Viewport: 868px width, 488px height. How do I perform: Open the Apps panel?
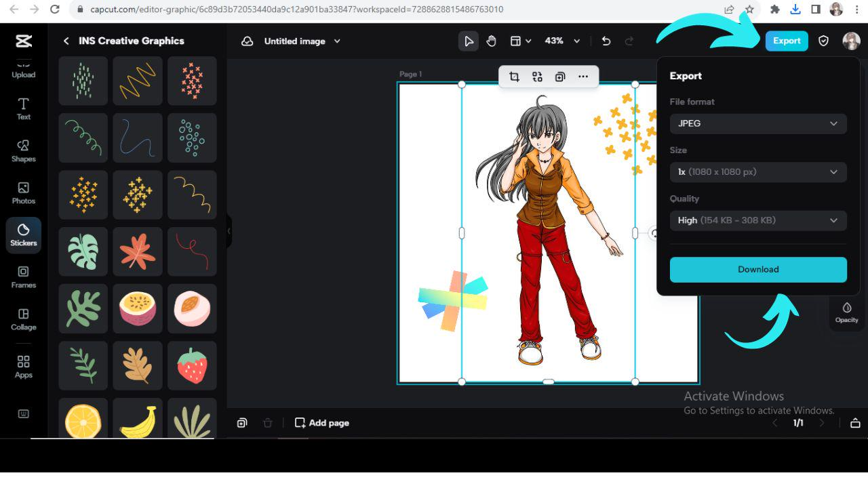pyautogui.click(x=24, y=366)
